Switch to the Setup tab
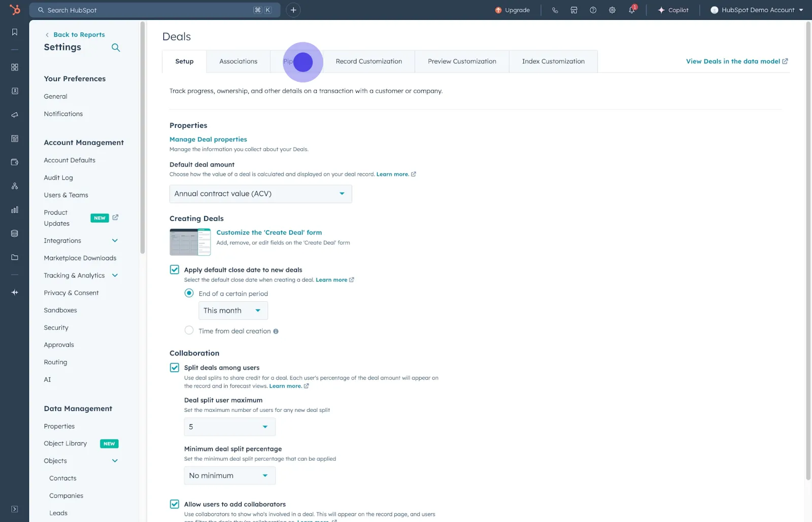This screenshot has height=522, width=812. (x=184, y=61)
